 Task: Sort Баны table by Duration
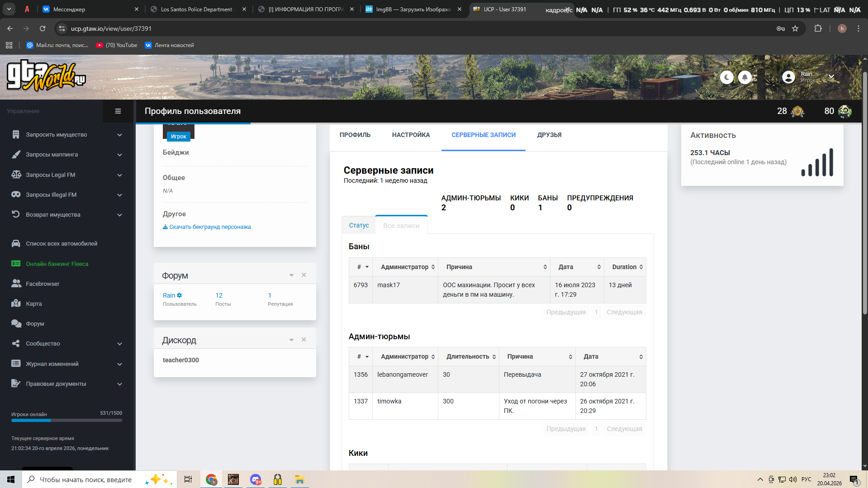click(625, 267)
